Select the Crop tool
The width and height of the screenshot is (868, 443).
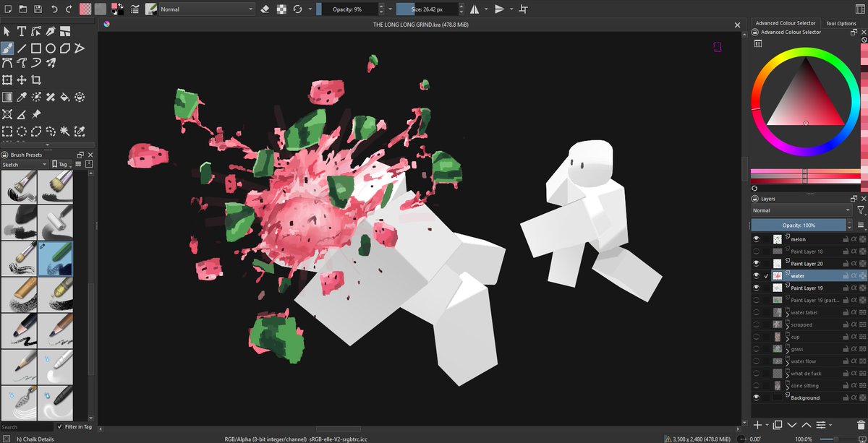point(36,79)
